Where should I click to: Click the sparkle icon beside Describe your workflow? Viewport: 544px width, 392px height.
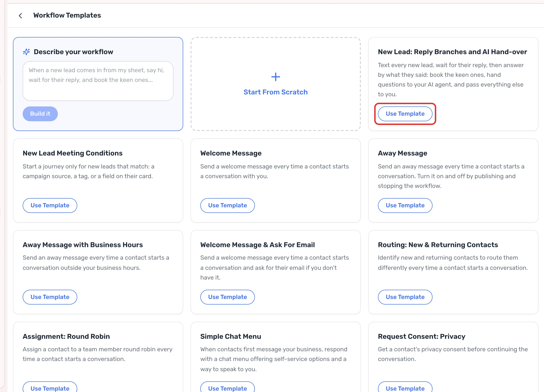point(26,52)
